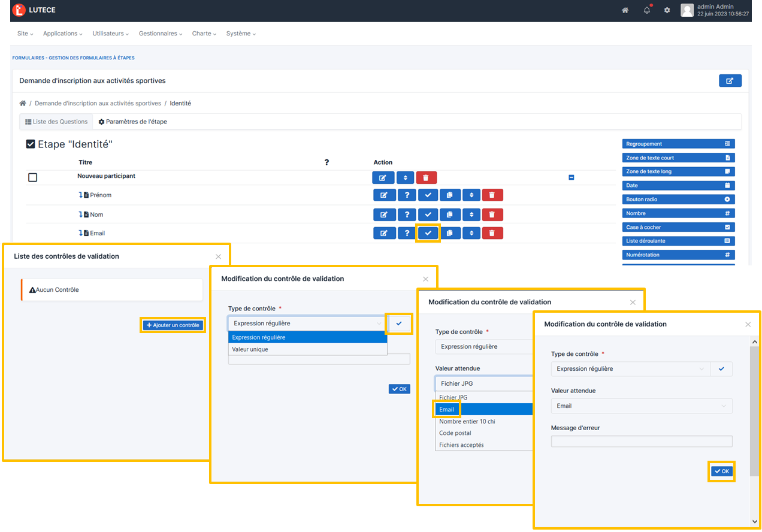Viewport: 762px width, 532px height.
Task: Open notifications from the bell icon
Action: (x=646, y=10)
